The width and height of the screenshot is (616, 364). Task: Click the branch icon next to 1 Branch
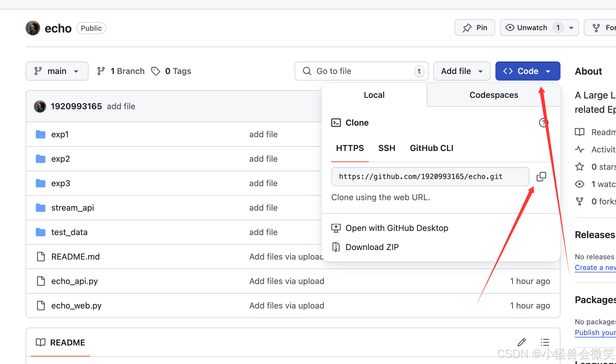click(101, 71)
